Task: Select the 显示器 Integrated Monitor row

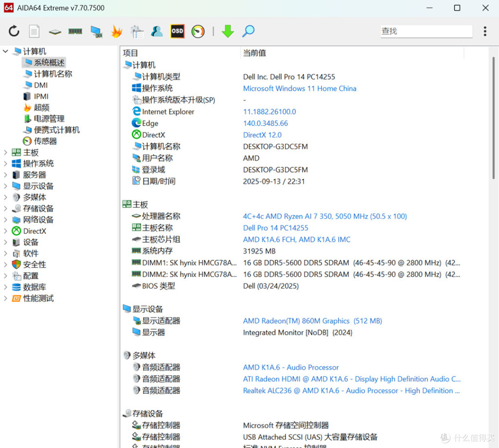Action: [291, 332]
